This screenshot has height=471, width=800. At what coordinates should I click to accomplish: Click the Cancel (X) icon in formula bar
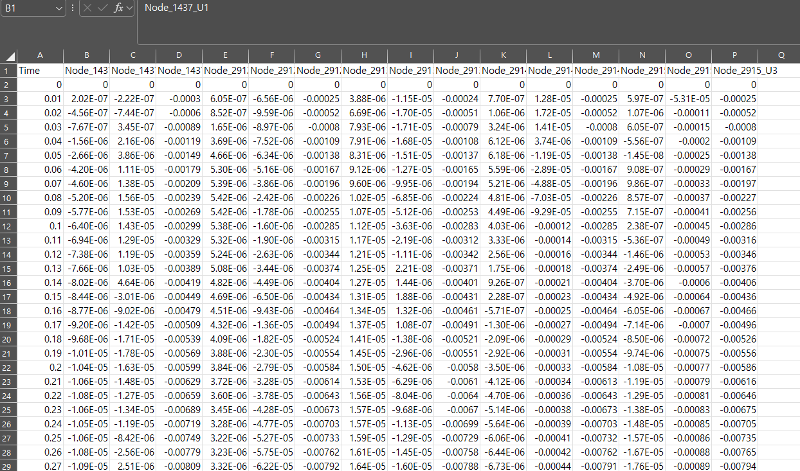(x=88, y=8)
